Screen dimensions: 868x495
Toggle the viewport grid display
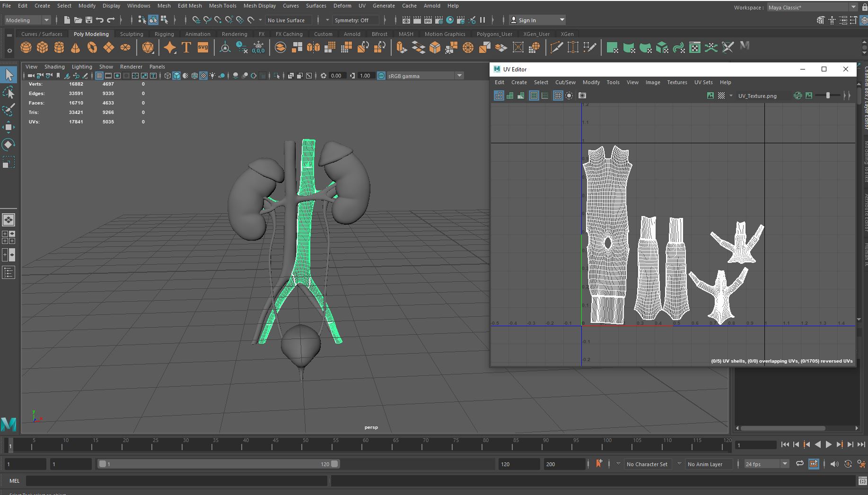click(99, 76)
